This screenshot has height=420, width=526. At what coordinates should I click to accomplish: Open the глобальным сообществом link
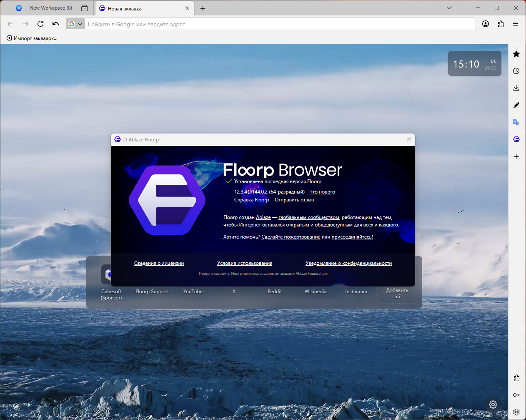(309, 217)
